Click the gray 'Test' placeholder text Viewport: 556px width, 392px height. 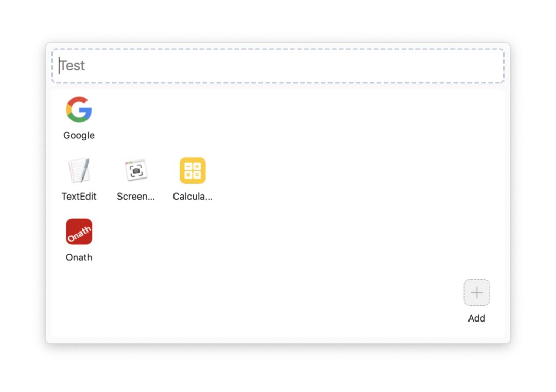click(x=73, y=65)
